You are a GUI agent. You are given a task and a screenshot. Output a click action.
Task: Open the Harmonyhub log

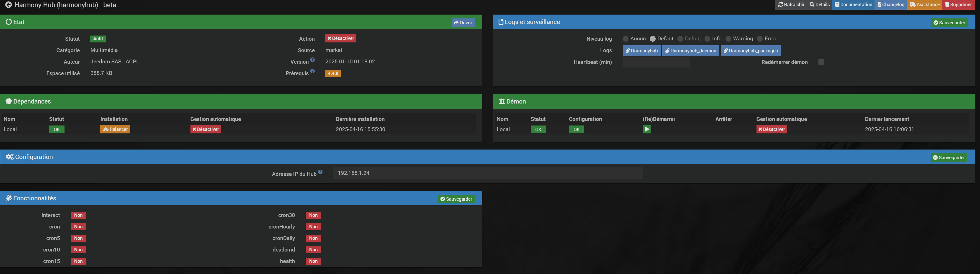coord(642,51)
